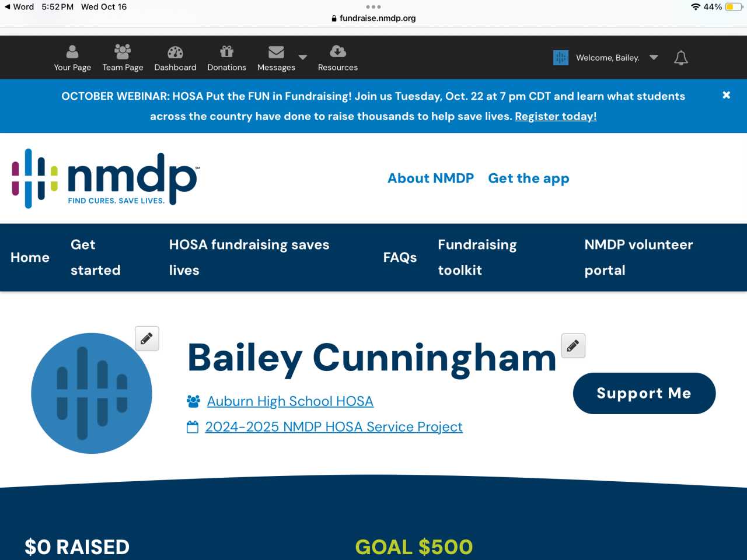
Task: Open the notifications bell
Action: click(x=681, y=58)
